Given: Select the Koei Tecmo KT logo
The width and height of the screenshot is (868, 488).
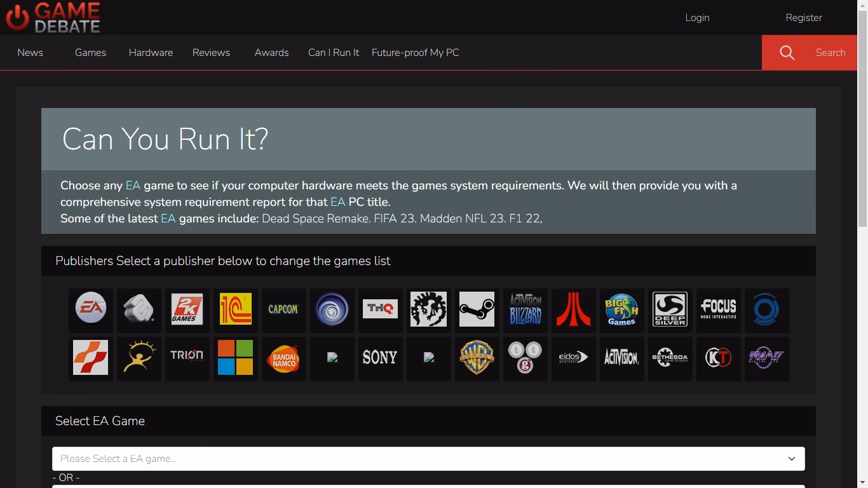Looking at the screenshot, I should coord(719,358).
